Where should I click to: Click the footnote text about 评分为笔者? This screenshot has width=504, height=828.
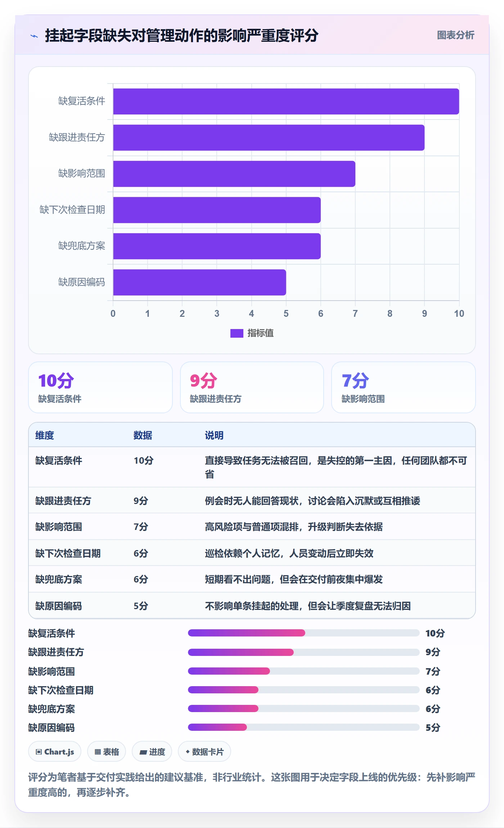click(x=252, y=785)
